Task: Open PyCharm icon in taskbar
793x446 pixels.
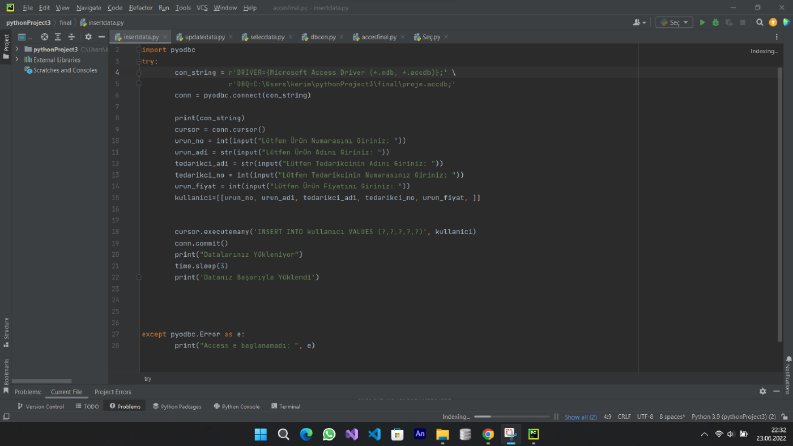Action: (534, 434)
